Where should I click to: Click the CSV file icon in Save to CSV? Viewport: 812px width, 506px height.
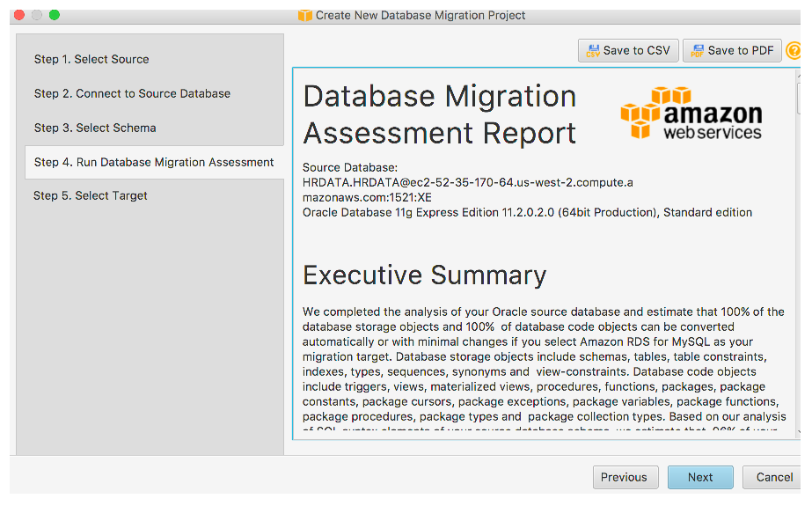coord(593,51)
